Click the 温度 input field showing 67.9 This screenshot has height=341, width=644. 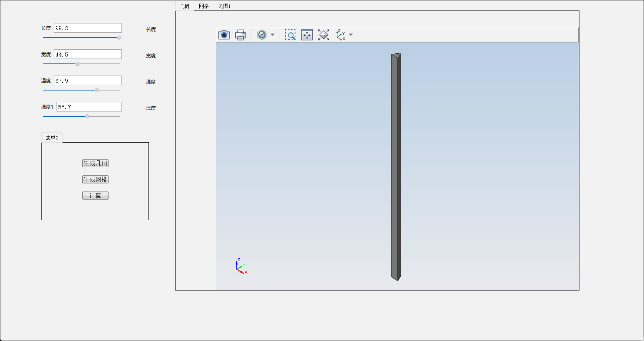click(88, 80)
